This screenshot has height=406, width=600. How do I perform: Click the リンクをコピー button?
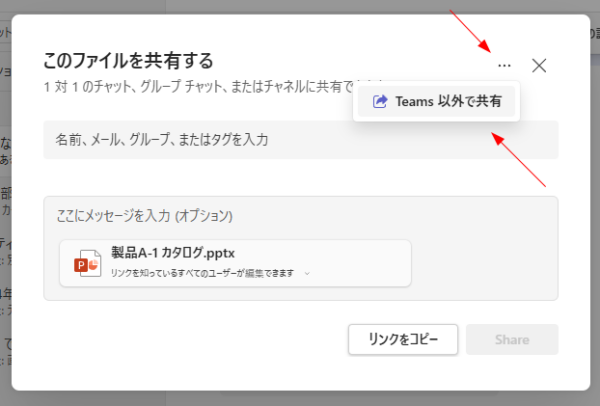pos(403,339)
